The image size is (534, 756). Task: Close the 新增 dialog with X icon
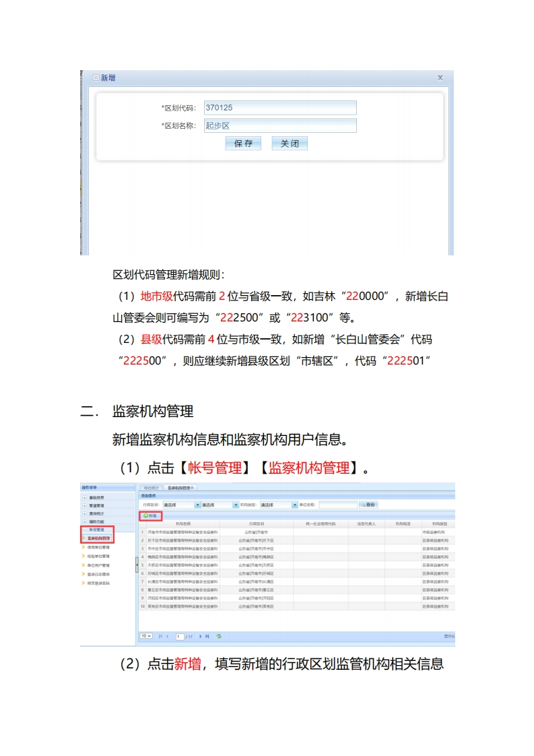point(440,78)
